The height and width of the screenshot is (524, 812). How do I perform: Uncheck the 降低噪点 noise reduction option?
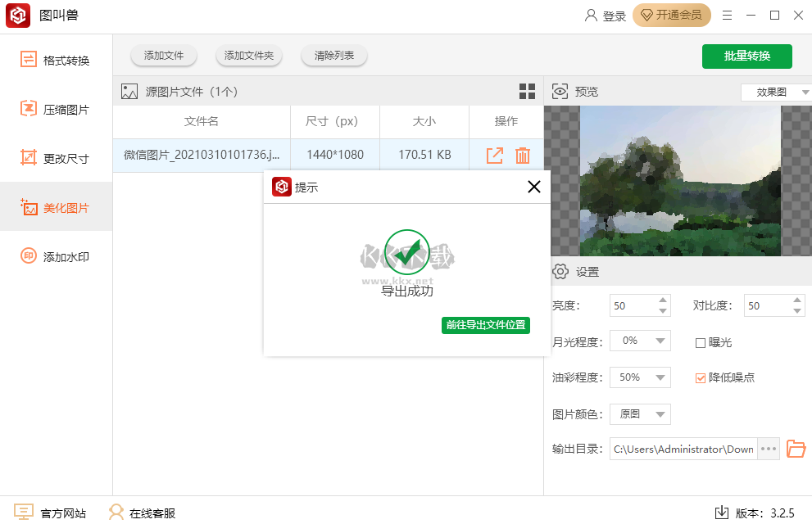(x=701, y=377)
